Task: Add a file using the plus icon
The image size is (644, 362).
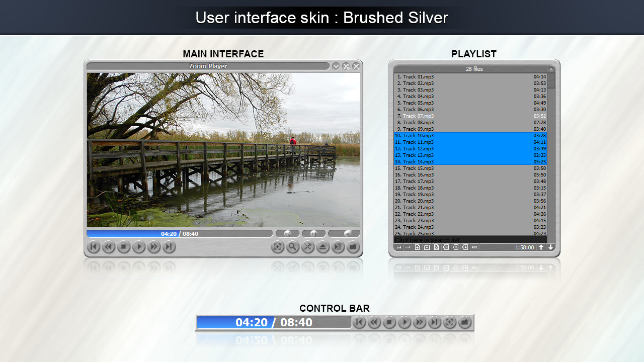Action: (417, 247)
